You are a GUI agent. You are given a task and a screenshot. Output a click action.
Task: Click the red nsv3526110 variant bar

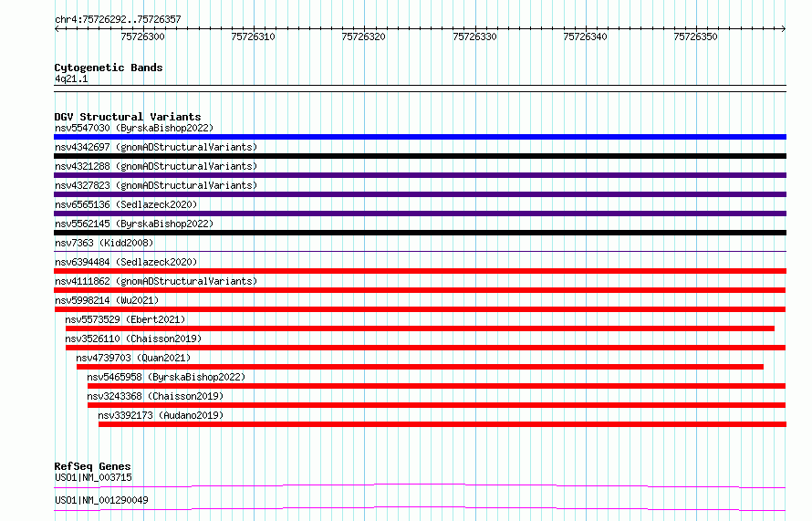tap(426, 348)
